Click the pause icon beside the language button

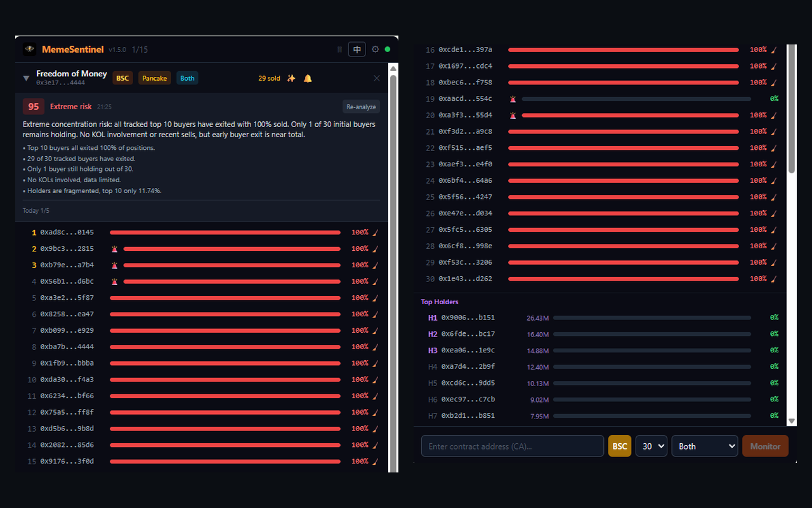point(339,50)
